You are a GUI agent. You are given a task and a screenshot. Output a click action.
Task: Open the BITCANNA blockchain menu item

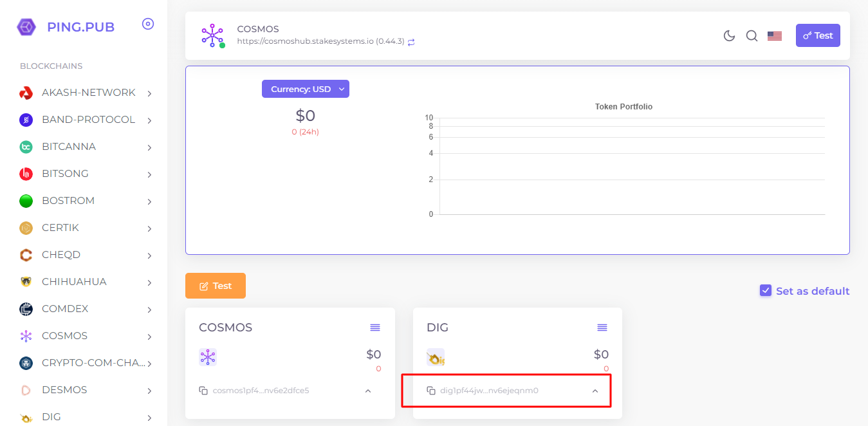point(69,147)
